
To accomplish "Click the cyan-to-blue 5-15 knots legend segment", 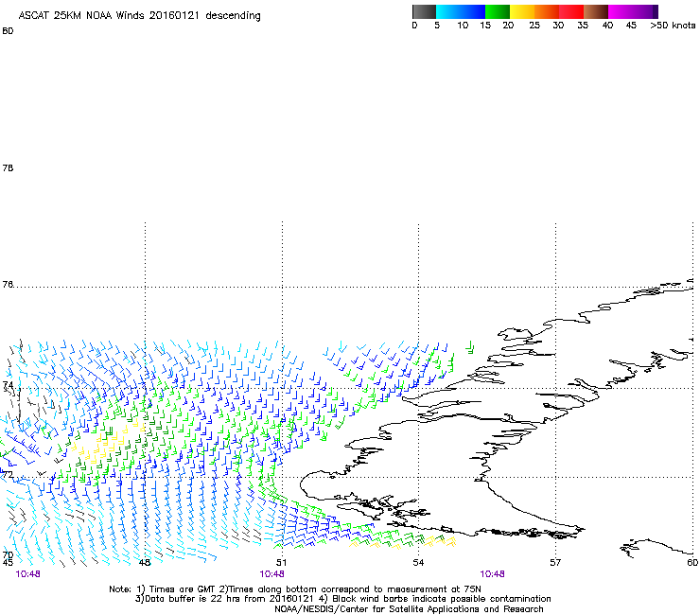I will tap(461, 11).
